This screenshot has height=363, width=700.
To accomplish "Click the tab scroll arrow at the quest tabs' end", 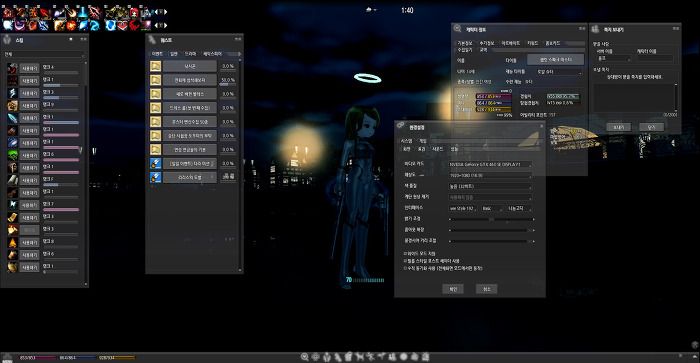I will 239,54.
